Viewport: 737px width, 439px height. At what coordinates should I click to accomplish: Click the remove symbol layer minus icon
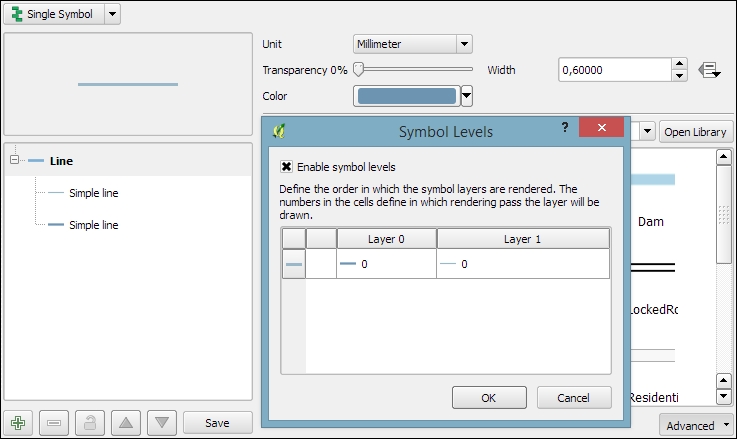click(x=54, y=423)
